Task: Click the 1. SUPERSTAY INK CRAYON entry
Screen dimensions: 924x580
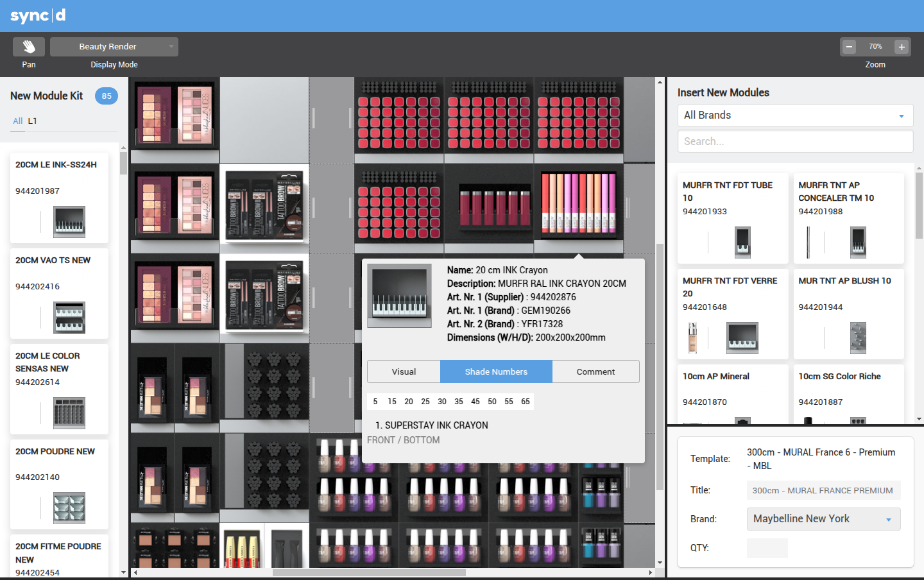Action: point(432,425)
